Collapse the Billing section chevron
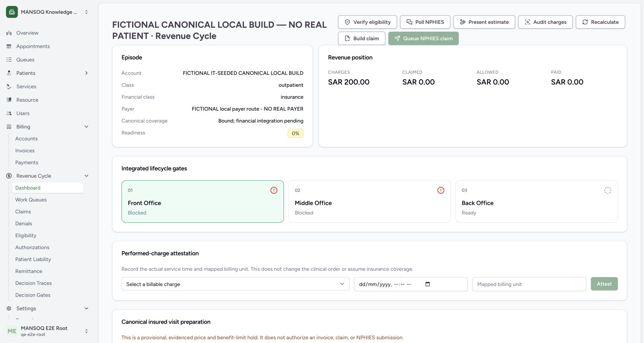The height and width of the screenshot is (343, 644). click(86, 127)
